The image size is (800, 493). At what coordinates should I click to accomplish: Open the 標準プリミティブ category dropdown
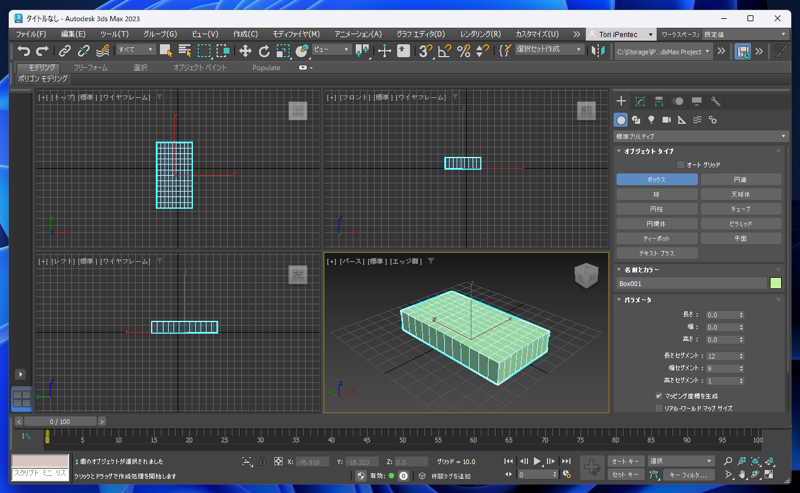[x=701, y=136]
